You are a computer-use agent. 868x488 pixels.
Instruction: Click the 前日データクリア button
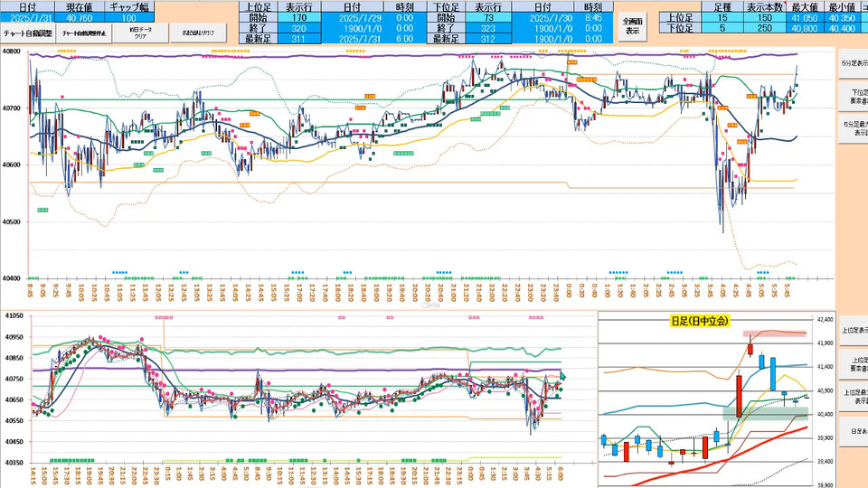(141, 33)
